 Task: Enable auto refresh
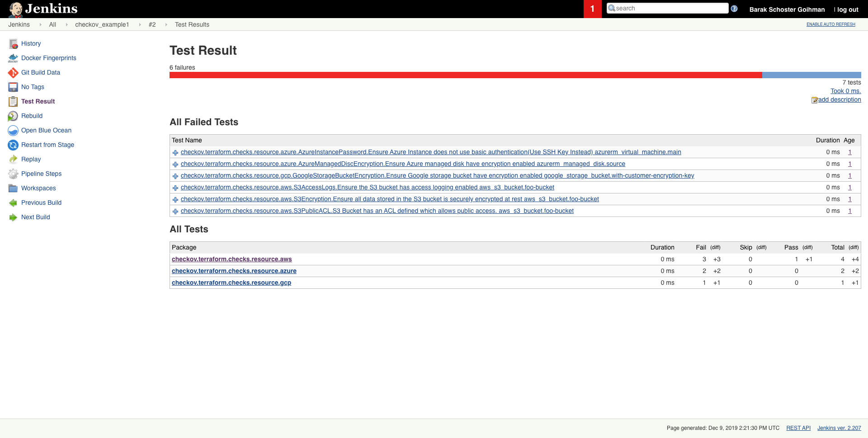[x=830, y=24]
